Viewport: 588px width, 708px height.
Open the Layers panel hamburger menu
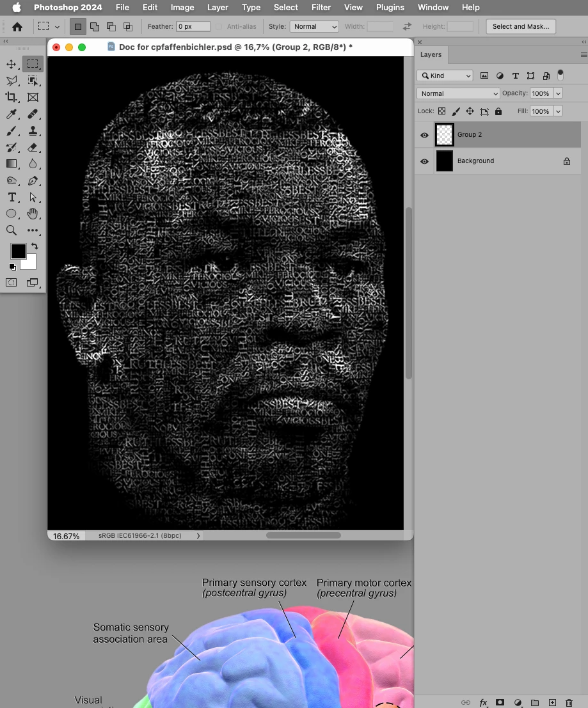point(584,54)
